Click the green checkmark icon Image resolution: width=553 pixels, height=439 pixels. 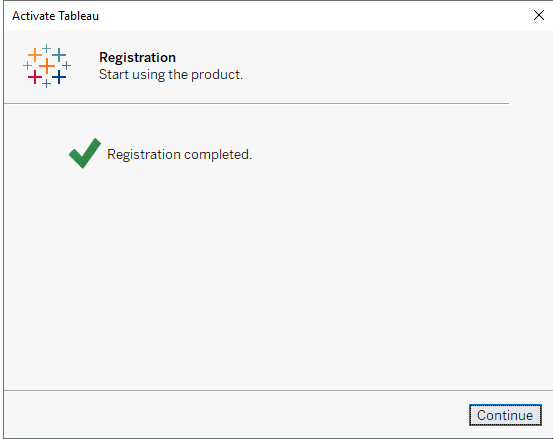click(85, 153)
